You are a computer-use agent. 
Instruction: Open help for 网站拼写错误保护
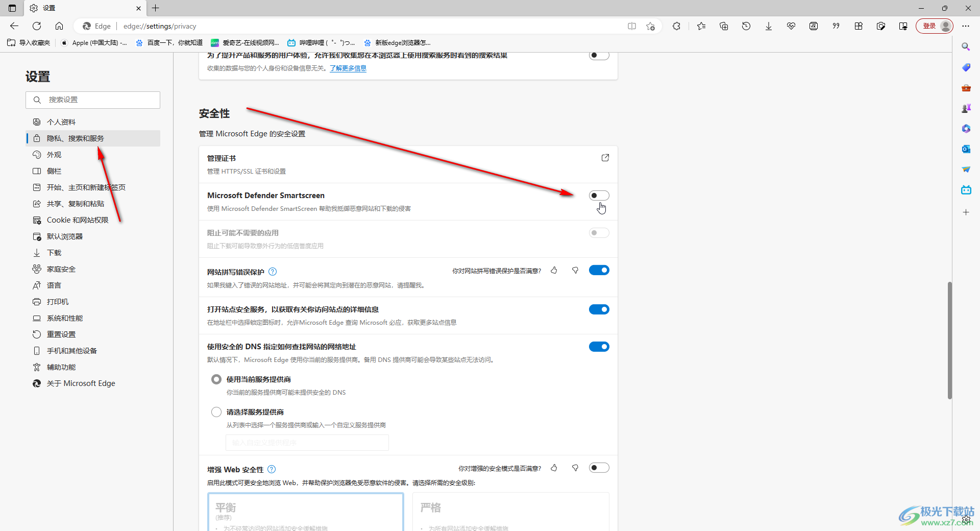(273, 272)
